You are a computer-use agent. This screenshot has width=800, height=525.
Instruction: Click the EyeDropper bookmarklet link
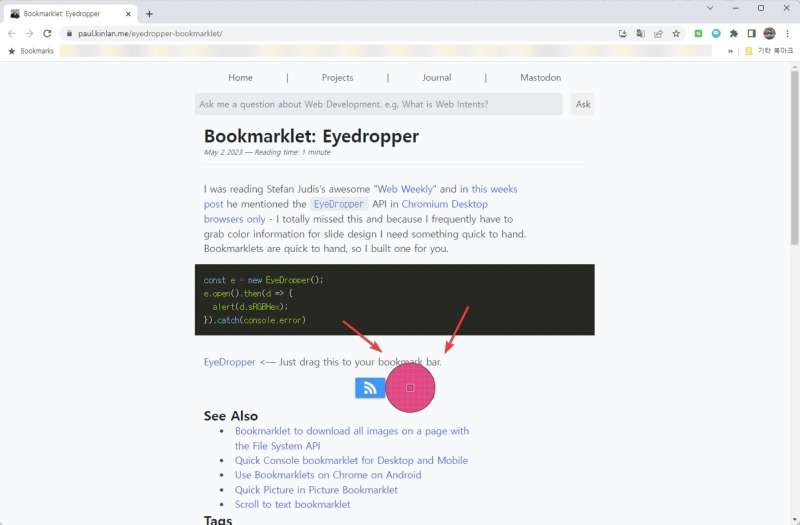[229, 362]
